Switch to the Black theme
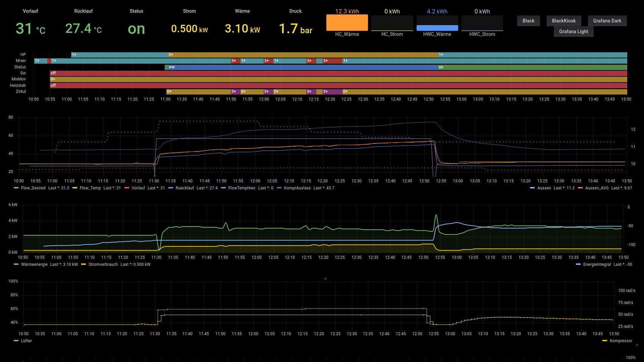Image resolution: width=644 pixels, height=362 pixels. click(x=528, y=21)
